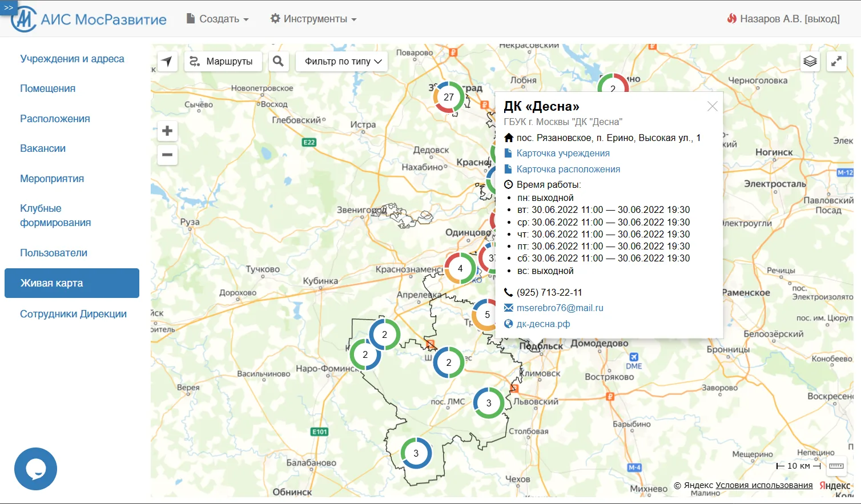Open the Фильтр по типу dropdown
The height and width of the screenshot is (504, 861).
pyautogui.click(x=341, y=61)
